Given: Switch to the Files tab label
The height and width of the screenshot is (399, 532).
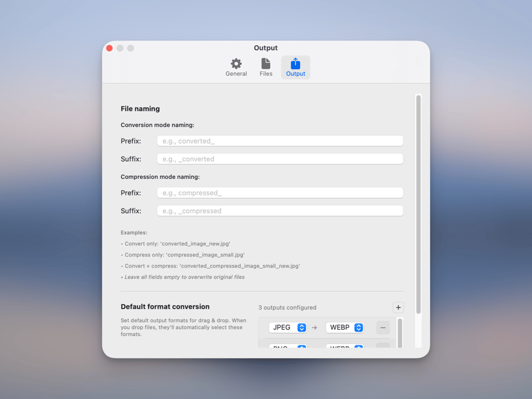Looking at the screenshot, I should 266,74.
